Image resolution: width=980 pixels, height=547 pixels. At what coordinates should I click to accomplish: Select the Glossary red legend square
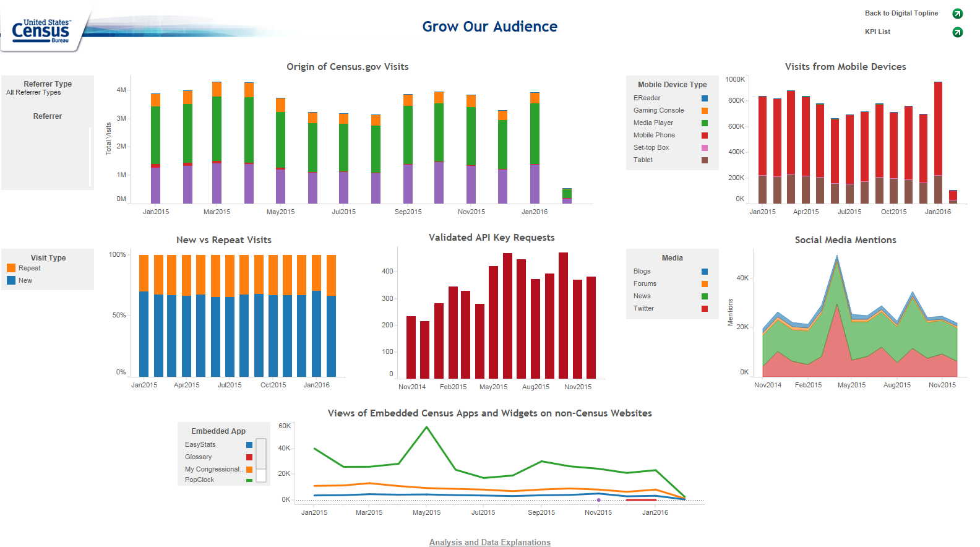[x=249, y=457]
